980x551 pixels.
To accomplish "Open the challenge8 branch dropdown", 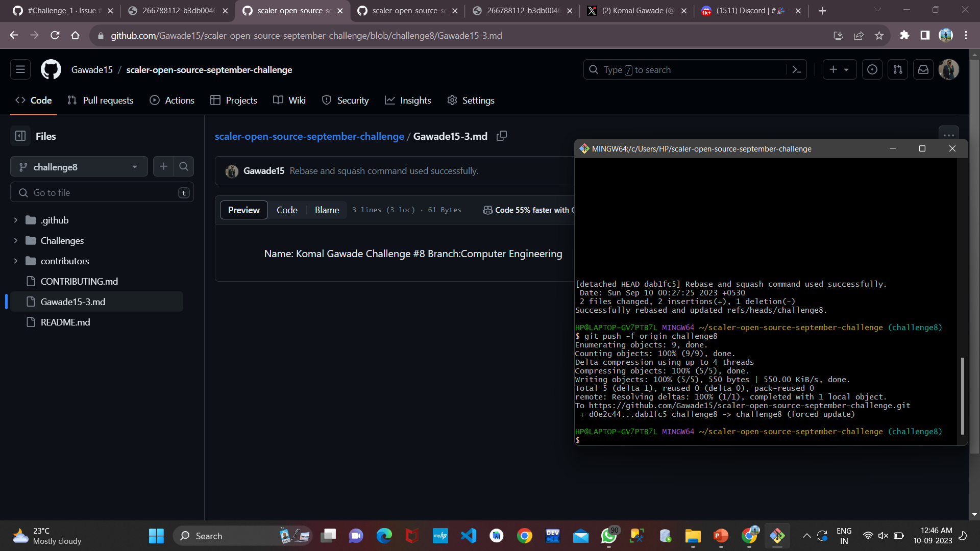I will pos(79,166).
